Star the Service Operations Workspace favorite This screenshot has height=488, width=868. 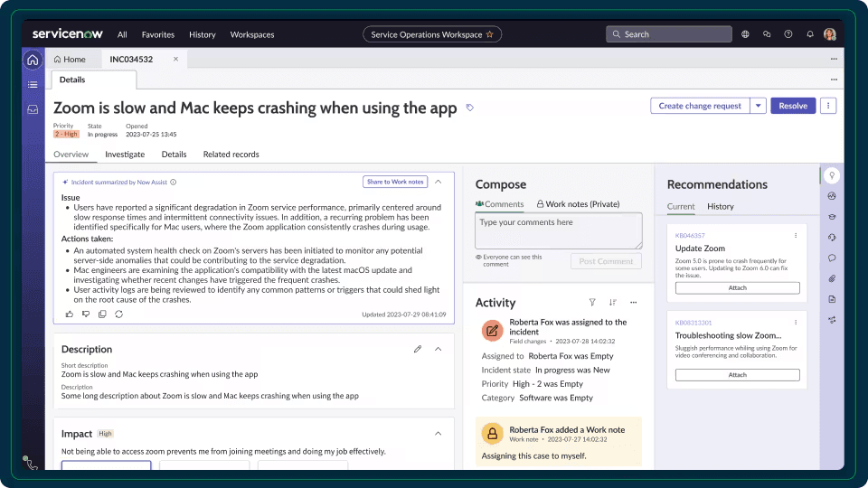(x=490, y=34)
